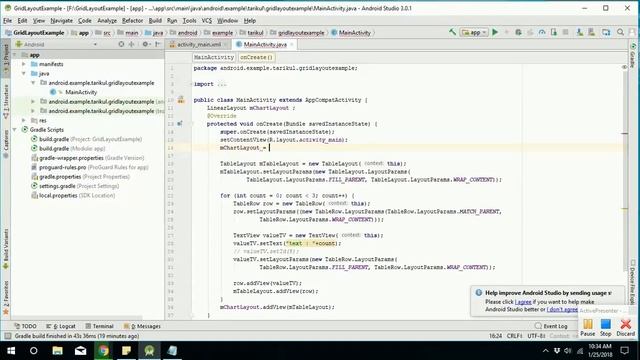Hide the Project tool window
Viewport: 640px width, 360px height.
pyautogui.click(x=158, y=44)
